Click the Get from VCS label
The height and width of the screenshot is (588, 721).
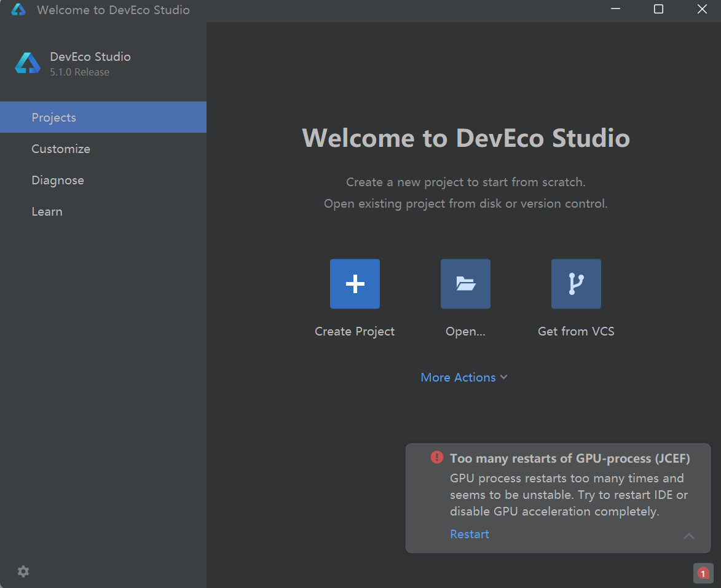[x=576, y=331]
